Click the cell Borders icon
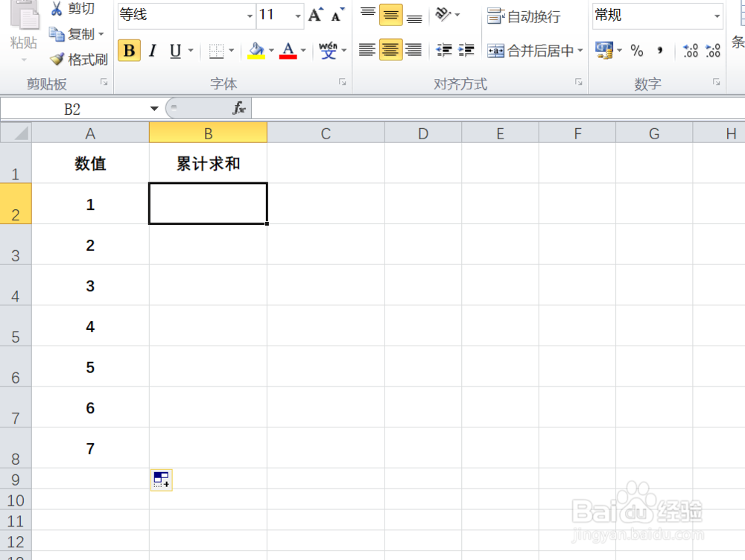Screen dimensions: 745x560 (216, 51)
